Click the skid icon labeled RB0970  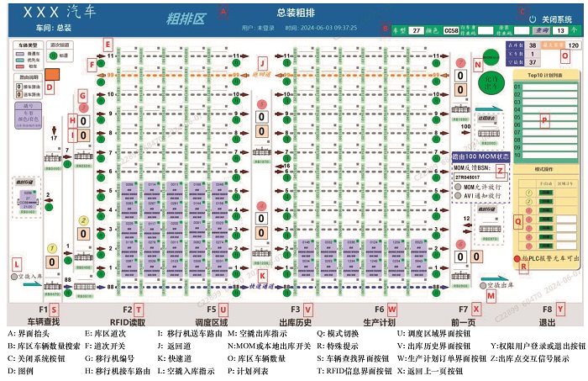tap(490, 229)
